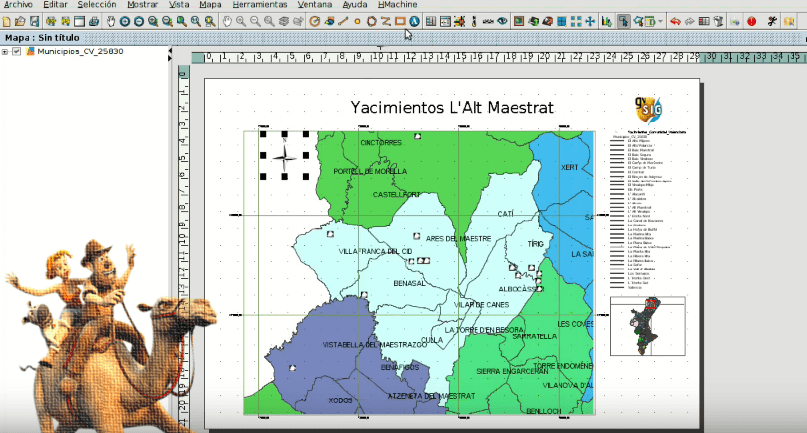Image resolution: width=807 pixels, height=433 pixels.
Task: Select the Insert text tool icon
Action: tap(414, 21)
